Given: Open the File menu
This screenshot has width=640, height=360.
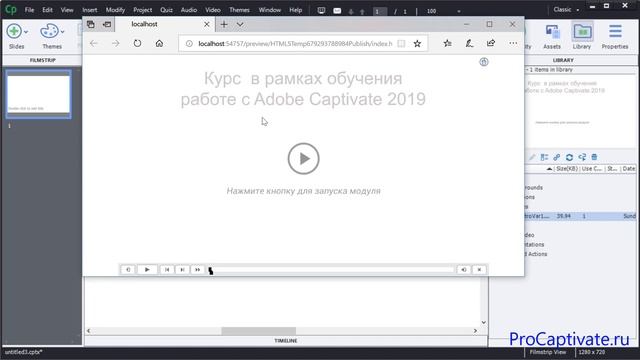Looking at the screenshot, I should pos(29,10).
